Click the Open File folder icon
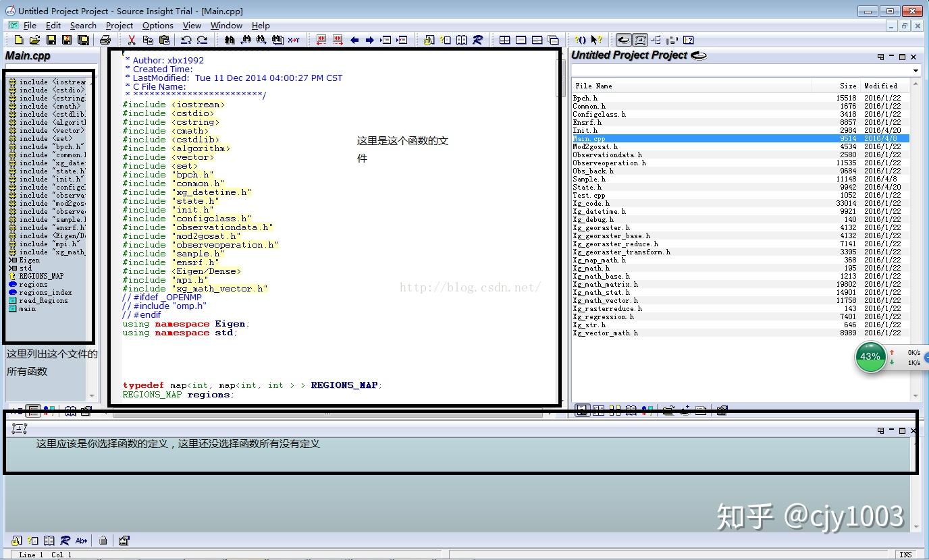Screen dimensions: 929x560 coord(35,40)
